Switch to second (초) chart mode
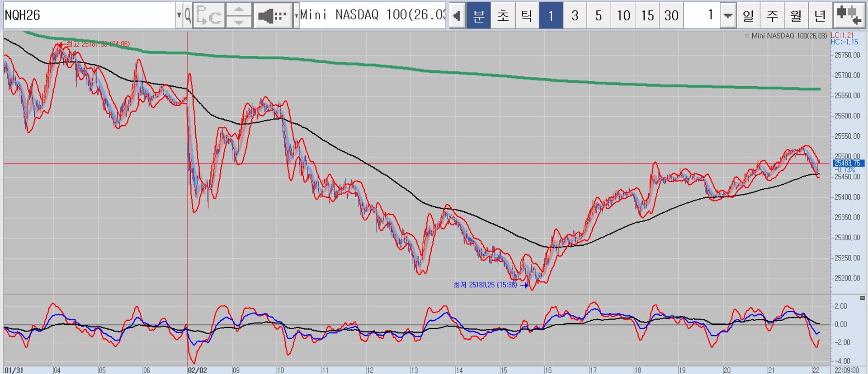 click(x=503, y=16)
